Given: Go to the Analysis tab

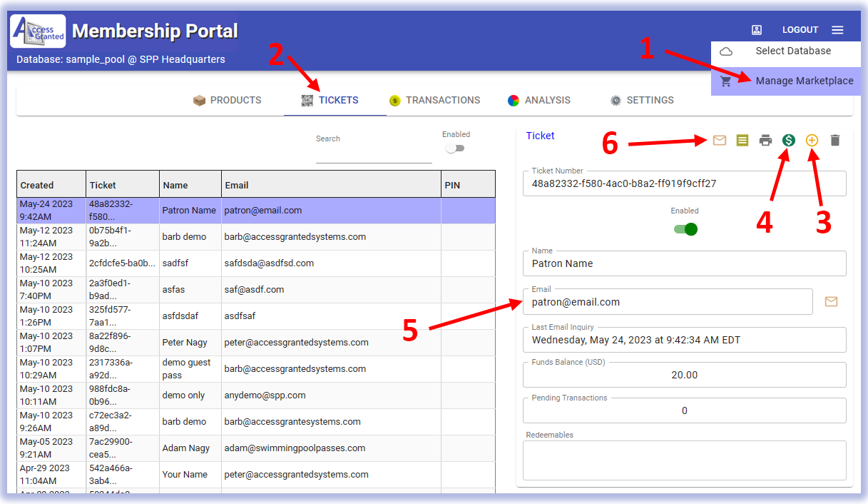Looking at the screenshot, I should tap(538, 101).
